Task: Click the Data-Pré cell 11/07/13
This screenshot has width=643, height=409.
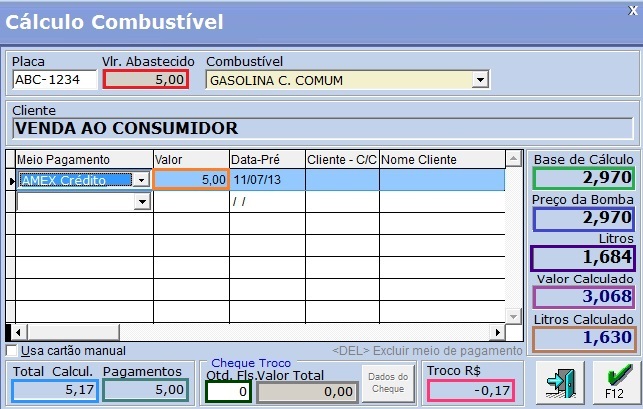Action: pos(267,180)
